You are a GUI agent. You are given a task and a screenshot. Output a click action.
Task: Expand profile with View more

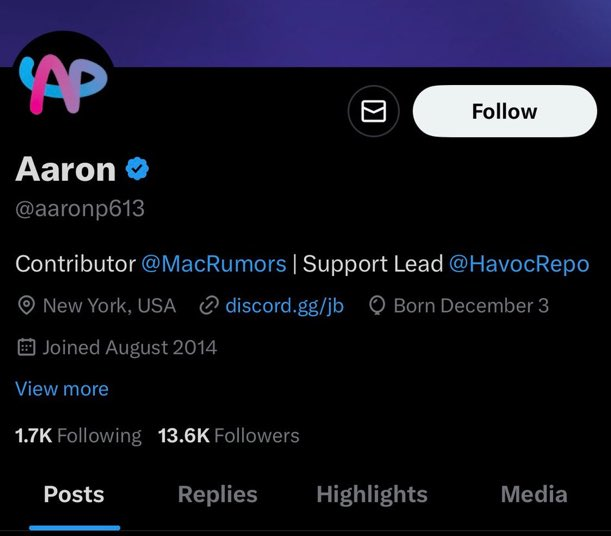tap(62, 389)
